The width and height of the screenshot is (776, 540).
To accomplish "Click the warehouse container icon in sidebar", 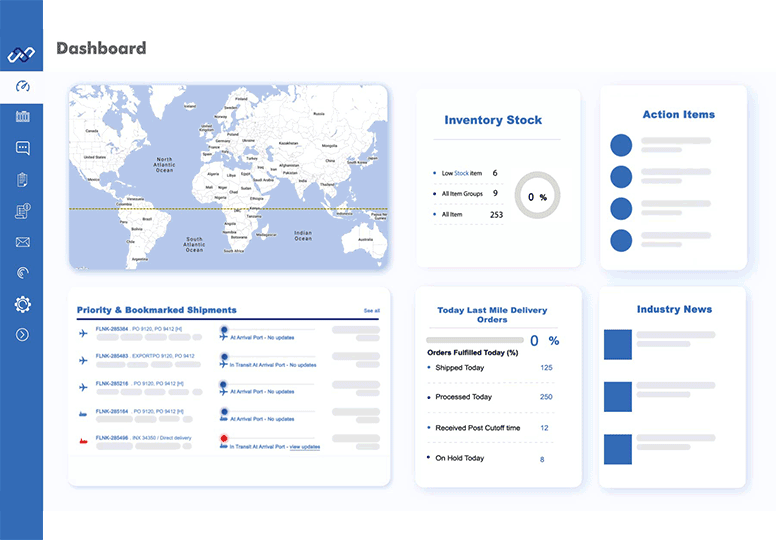I will point(22,117).
